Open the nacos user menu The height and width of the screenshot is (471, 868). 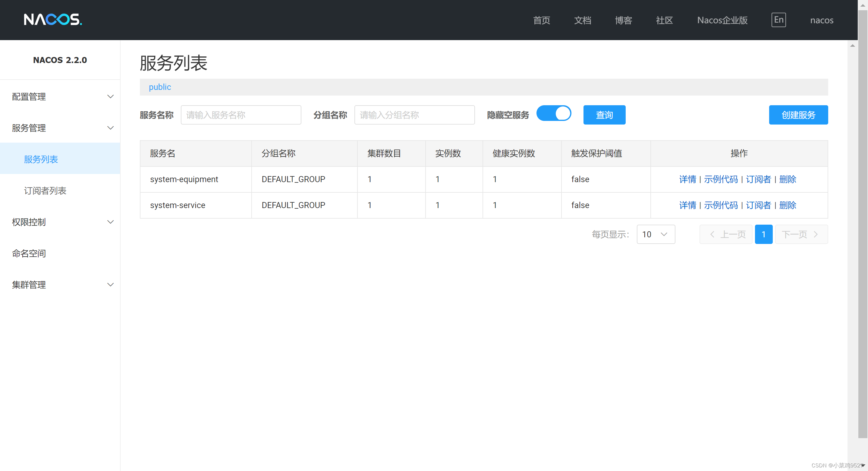[822, 20]
